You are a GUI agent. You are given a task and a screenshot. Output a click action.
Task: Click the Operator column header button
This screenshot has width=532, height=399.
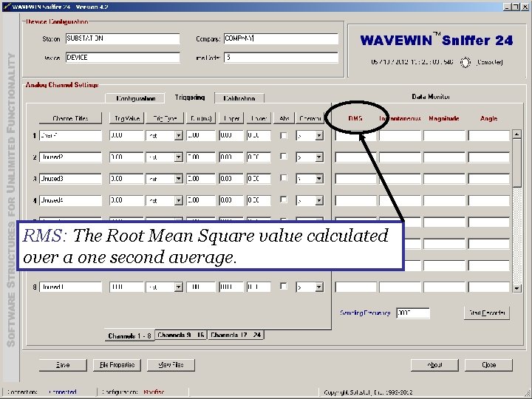(310, 118)
